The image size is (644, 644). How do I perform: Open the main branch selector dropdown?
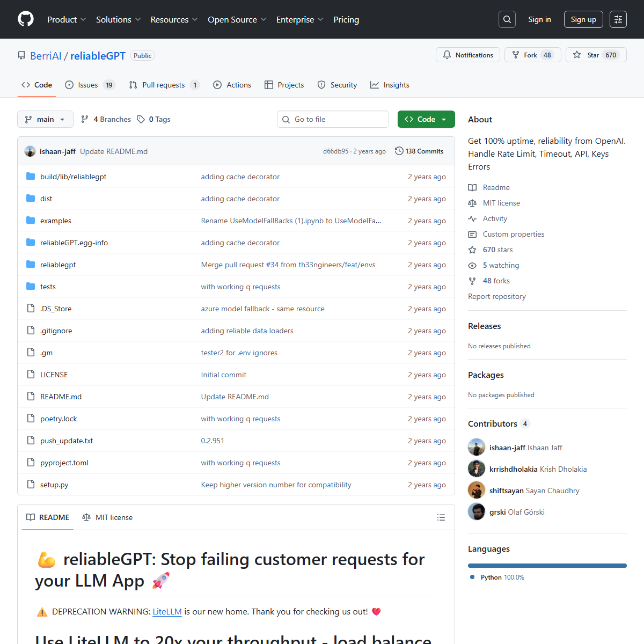(x=45, y=119)
